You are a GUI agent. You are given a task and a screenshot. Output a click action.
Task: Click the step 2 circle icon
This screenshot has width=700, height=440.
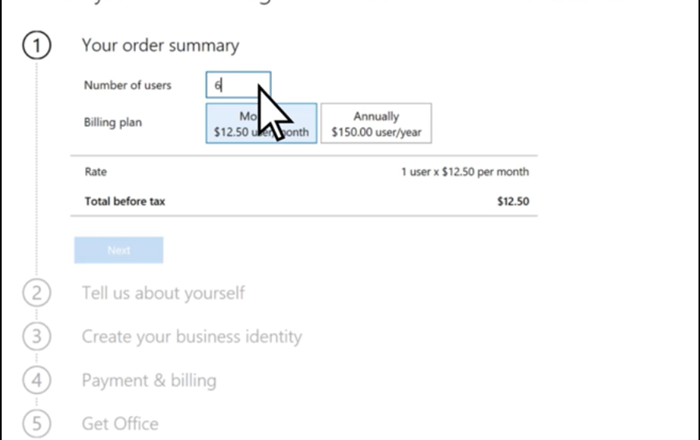(37, 293)
